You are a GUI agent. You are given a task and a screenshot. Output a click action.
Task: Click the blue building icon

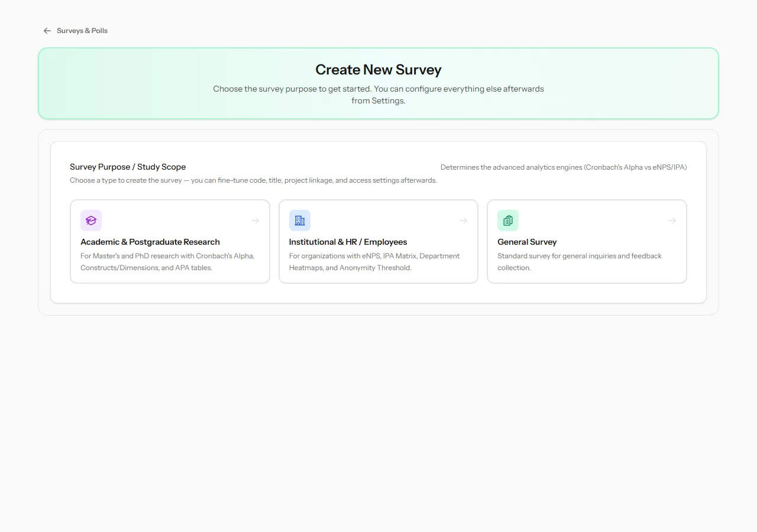(300, 220)
